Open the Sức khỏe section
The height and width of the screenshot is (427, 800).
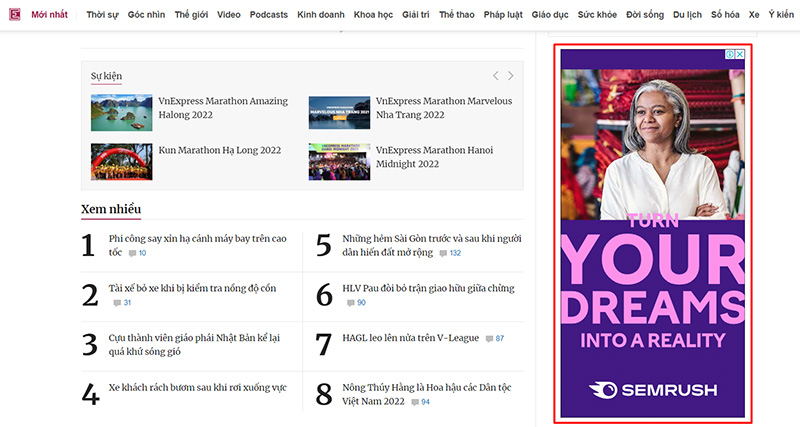pyautogui.click(x=597, y=14)
